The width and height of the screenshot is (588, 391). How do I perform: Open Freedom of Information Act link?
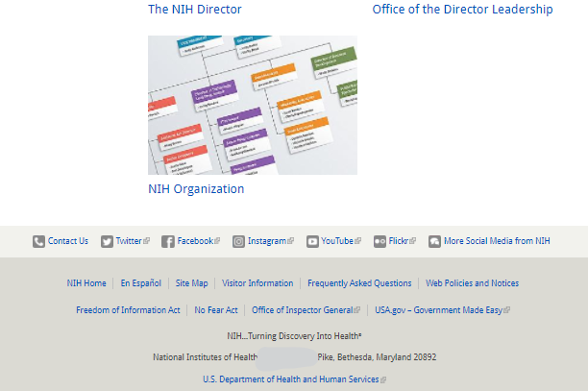[x=128, y=310]
